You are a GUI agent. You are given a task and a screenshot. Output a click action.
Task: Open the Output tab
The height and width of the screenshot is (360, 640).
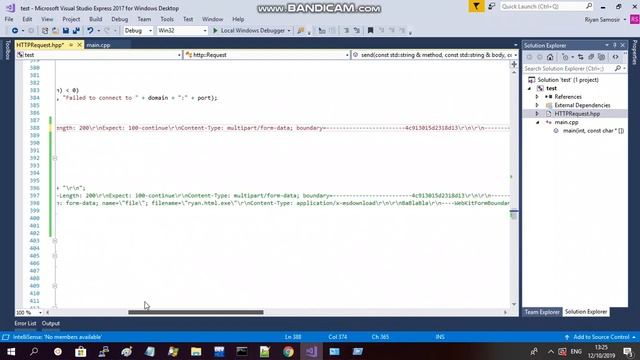51,324
